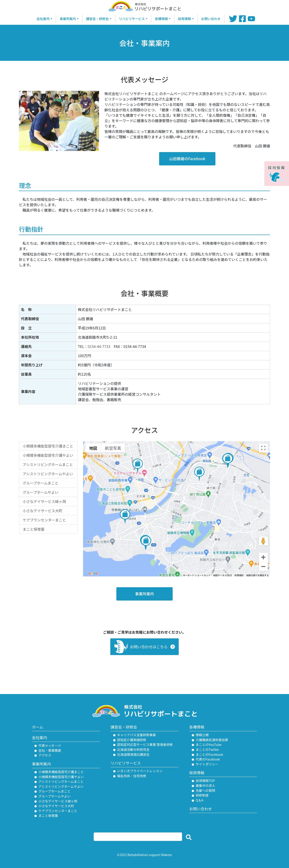Screen dimensions: 289x868
Task: Select ケアプランセンターまこと in access list
Action: 48,520
